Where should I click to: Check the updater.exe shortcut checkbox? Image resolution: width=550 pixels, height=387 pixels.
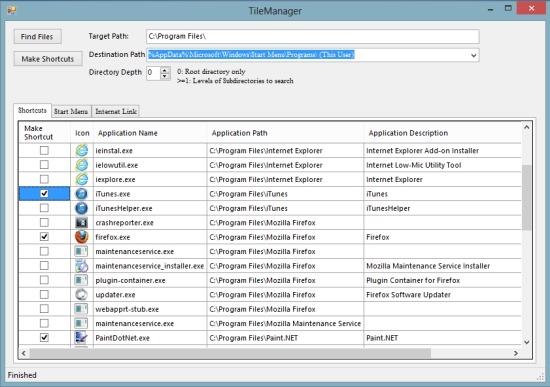(x=44, y=294)
